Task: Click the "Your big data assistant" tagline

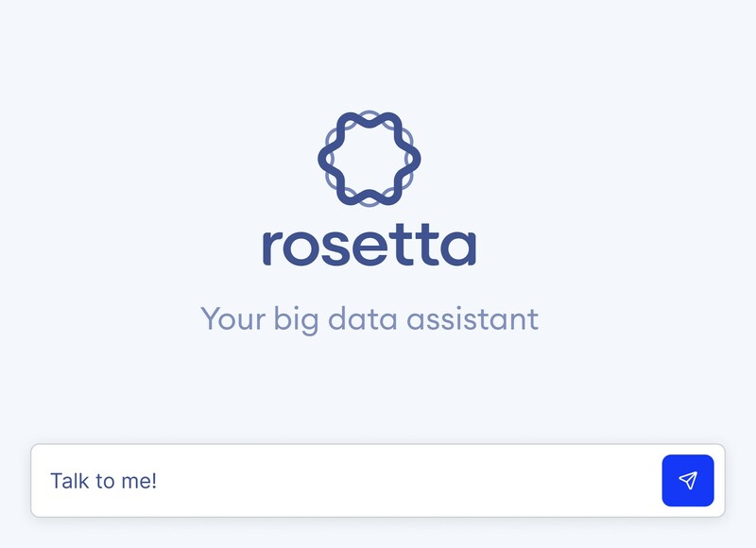Action: click(x=369, y=318)
